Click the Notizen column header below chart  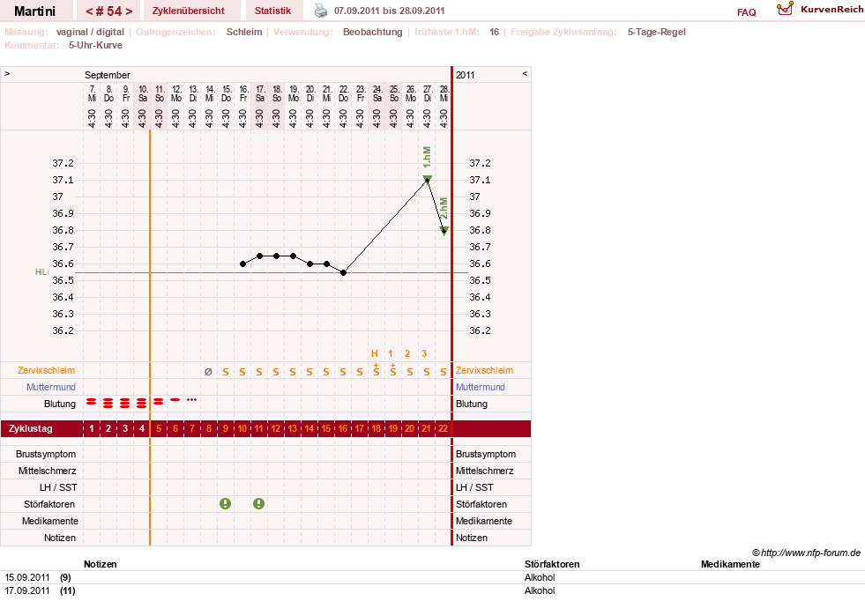coord(101,564)
